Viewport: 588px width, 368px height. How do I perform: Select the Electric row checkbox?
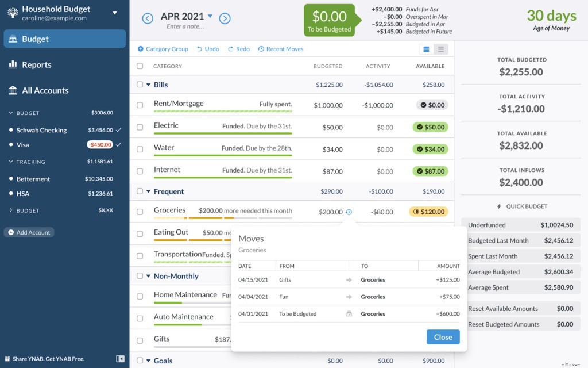click(x=140, y=126)
